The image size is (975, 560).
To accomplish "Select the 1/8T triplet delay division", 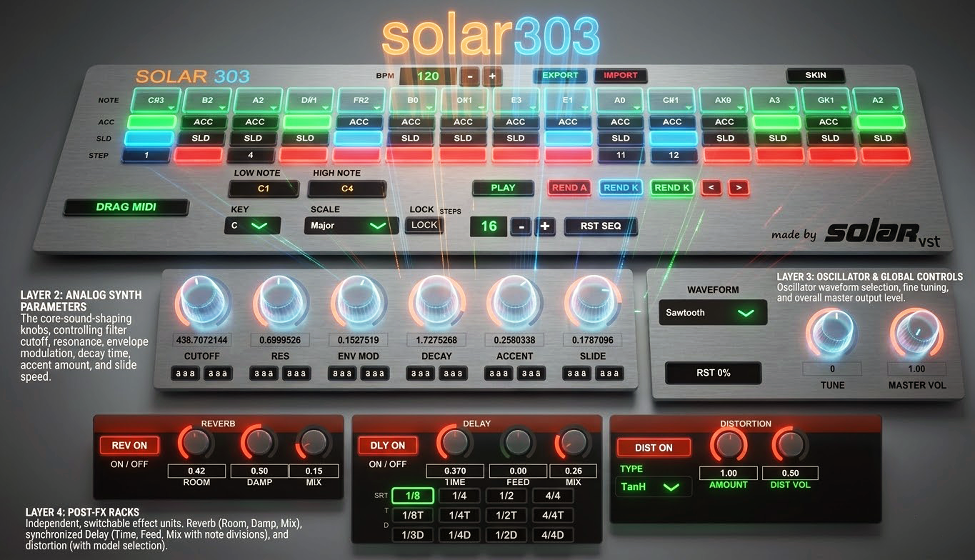I will tap(413, 515).
